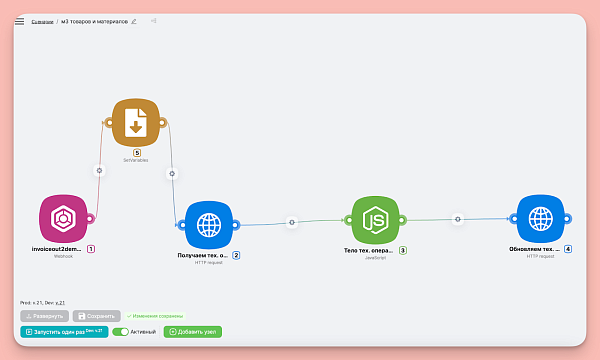Screen dimensions: 600x360
Task: Select the green JavaScript node icon
Action: [375, 220]
